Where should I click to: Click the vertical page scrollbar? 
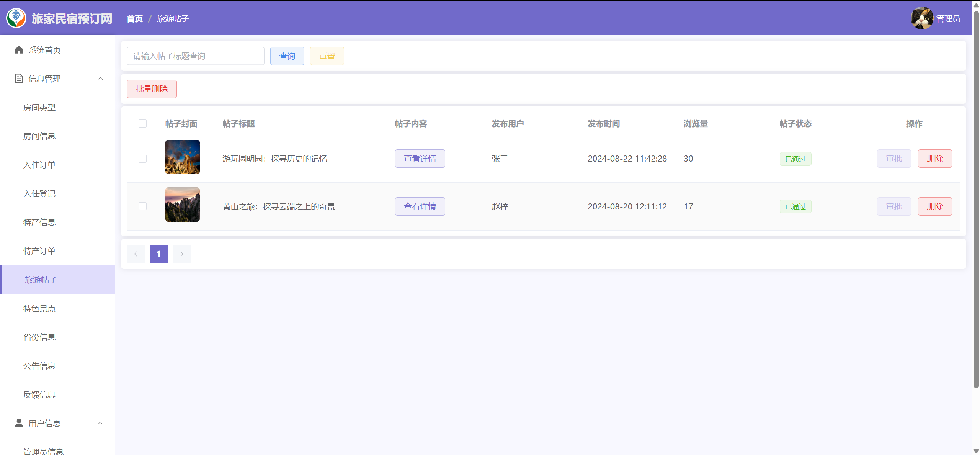point(976,199)
